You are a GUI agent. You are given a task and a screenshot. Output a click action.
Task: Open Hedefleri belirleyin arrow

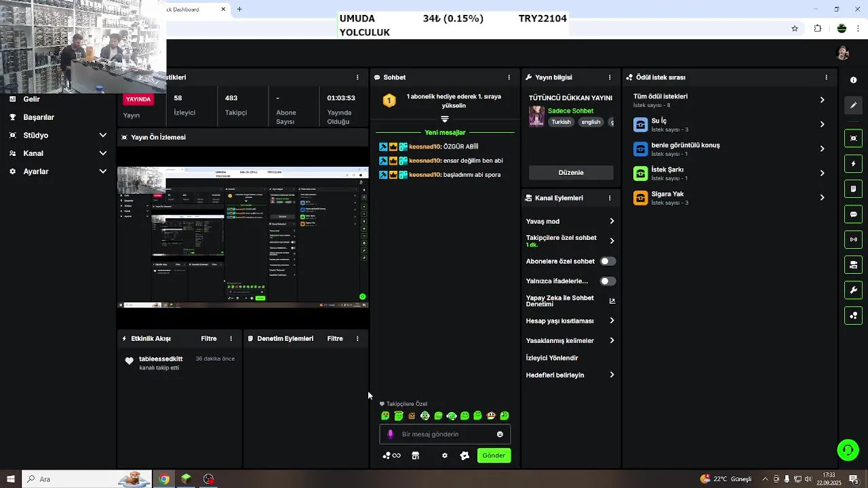pyautogui.click(x=612, y=375)
